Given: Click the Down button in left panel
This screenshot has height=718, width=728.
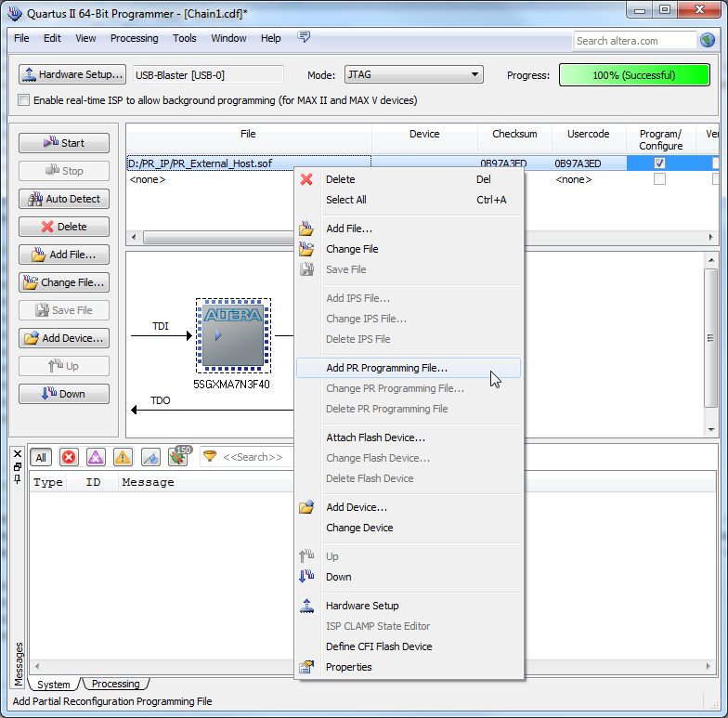Looking at the screenshot, I should [64, 394].
